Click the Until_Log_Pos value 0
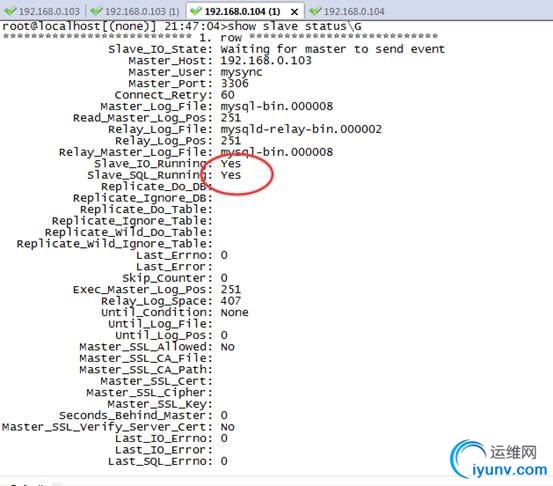The height and width of the screenshot is (486, 553). (x=224, y=335)
